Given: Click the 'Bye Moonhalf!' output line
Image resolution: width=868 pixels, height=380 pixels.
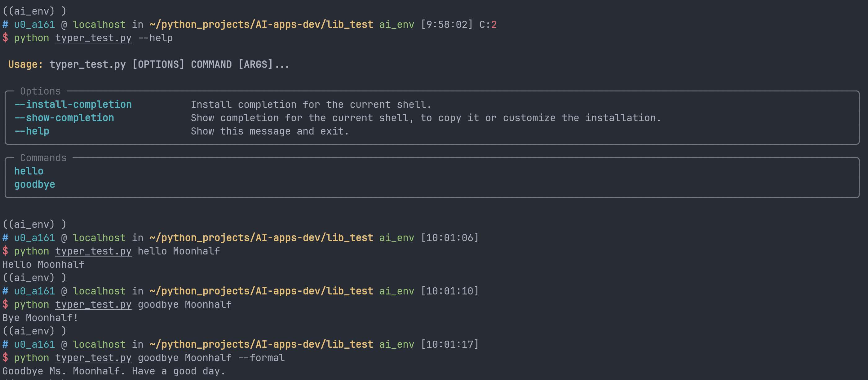Looking at the screenshot, I should (40, 318).
